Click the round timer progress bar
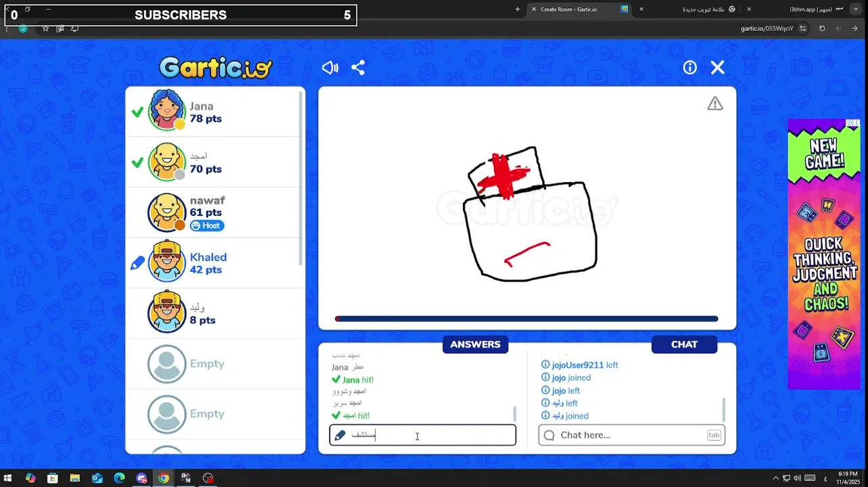This screenshot has width=868, height=487. pos(526,319)
